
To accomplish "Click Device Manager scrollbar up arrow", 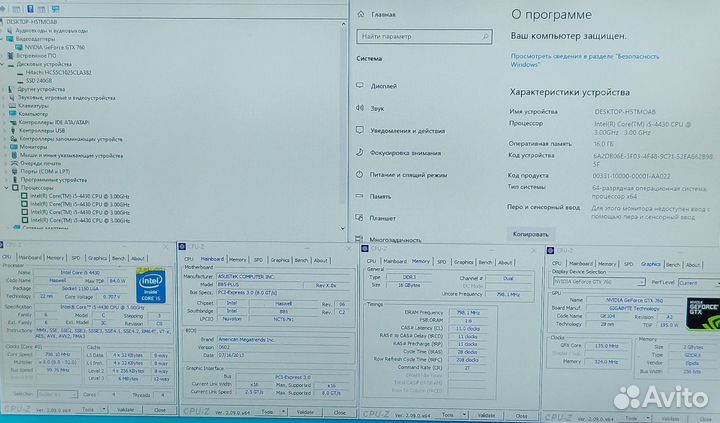I will [x=343, y=23].
